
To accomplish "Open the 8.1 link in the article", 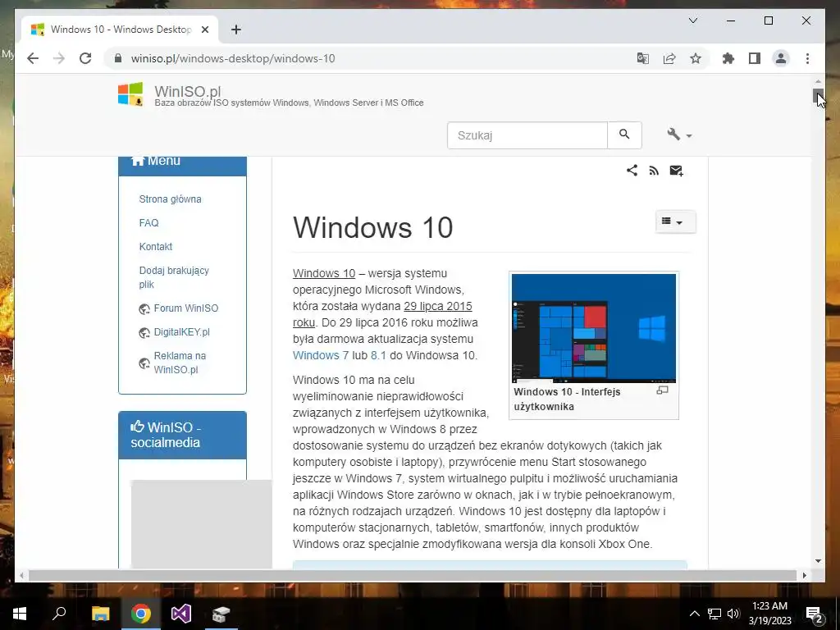I will (x=378, y=355).
